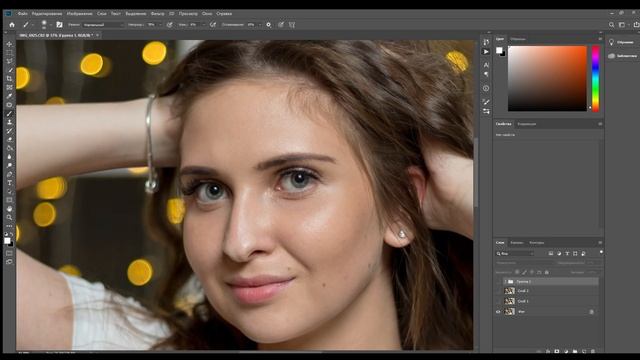The width and height of the screenshot is (640, 360).
Task: Select the Horizontal Type tool
Action: (9, 182)
